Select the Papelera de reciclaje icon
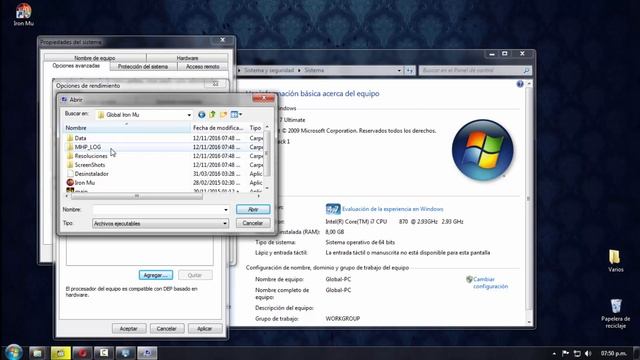Image resolution: width=640 pixels, height=360 pixels. (x=616, y=313)
